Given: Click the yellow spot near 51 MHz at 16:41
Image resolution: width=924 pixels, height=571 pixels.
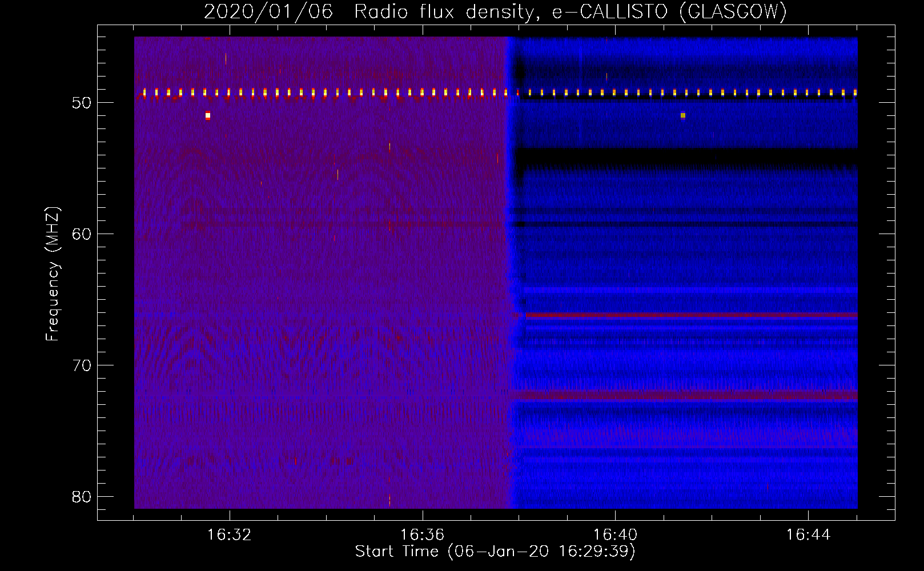Looking at the screenshot, I should tap(682, 115).
